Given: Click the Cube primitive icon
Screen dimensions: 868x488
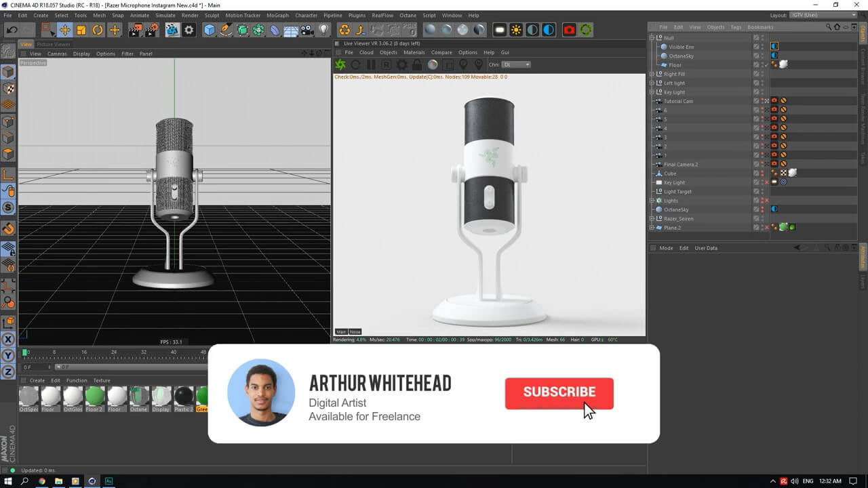Looking at the screenshot, I should [210, 30].
